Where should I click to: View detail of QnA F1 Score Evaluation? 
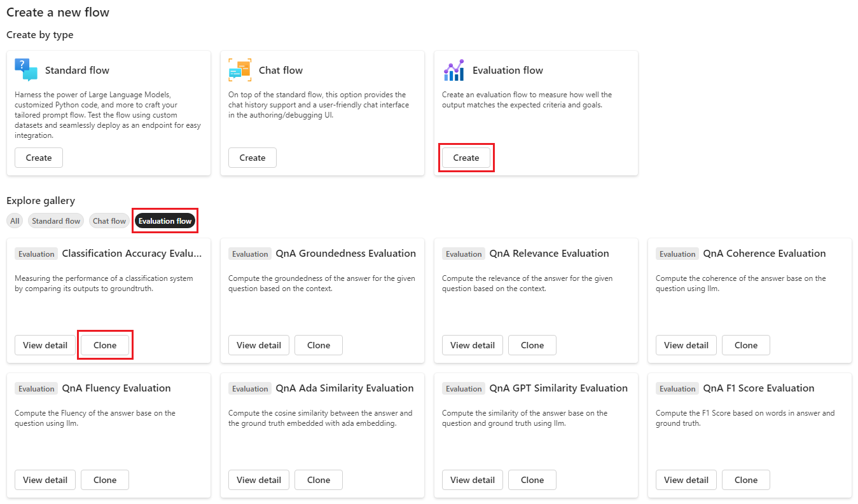[686, 480]
